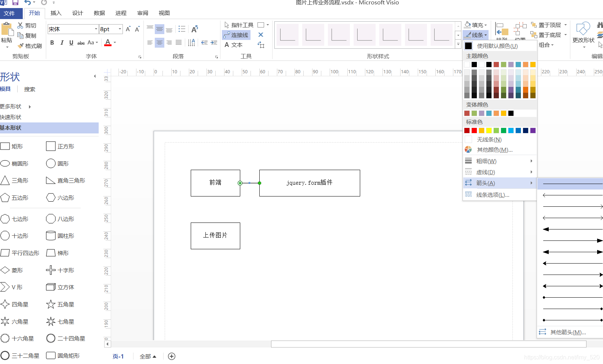The height and width of the screenshot is (364, 603).
Task: Undo the last action
Action: 28,3
